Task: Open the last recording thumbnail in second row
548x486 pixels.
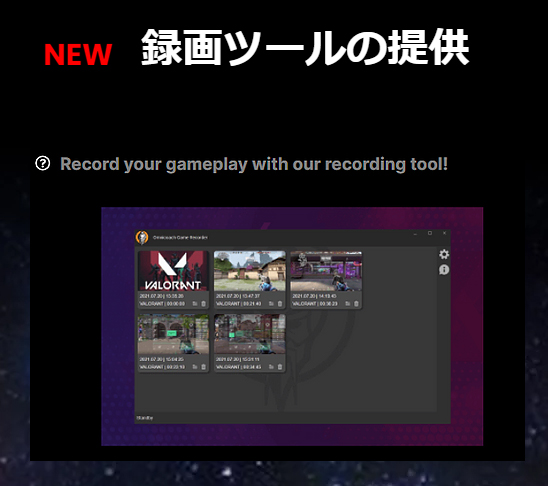Action: coord(250,334)
